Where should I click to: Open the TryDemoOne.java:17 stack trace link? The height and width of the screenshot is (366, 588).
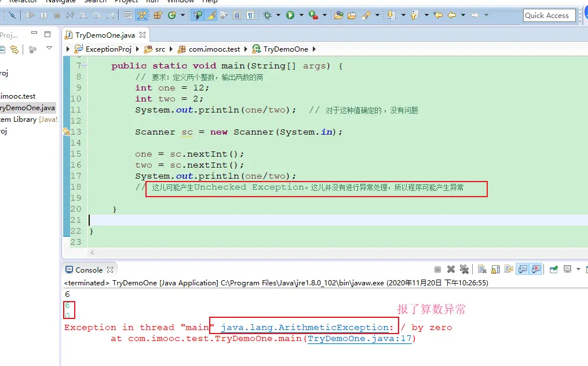coord(359,339)
